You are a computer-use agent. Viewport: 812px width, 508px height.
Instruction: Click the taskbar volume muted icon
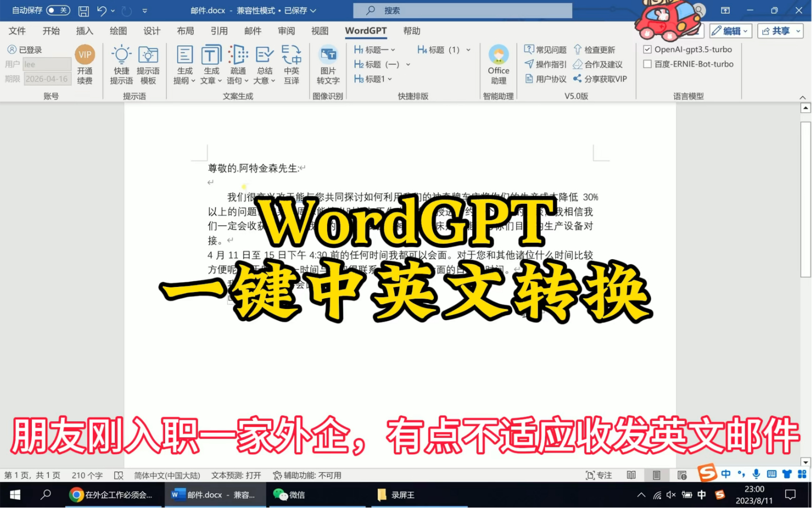pyautogui.click(x=671, y=495)
